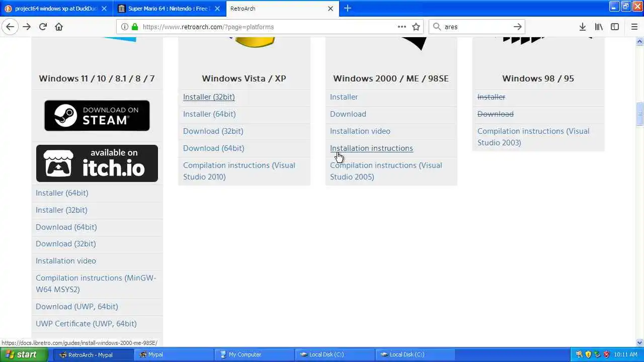The height and width of the screenshot is (362, 644).
Task: Focus the search field containing 'ares'
Action: pyautogui.click(x=476, y=27)
